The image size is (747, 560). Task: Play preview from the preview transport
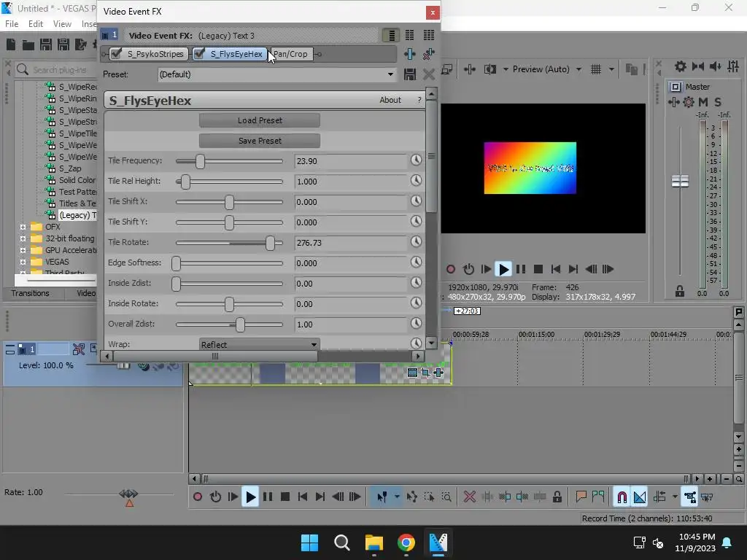503,270
